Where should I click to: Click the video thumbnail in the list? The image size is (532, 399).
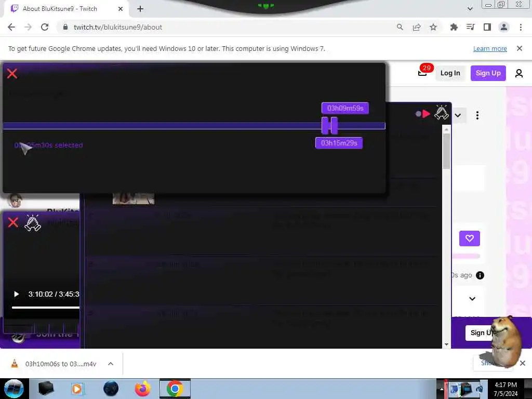point(134,198)
